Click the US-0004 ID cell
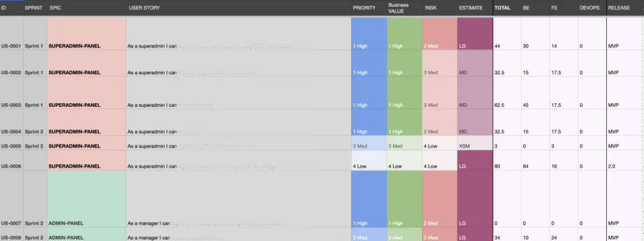Image resolution: width=644 pixels, height=241 pixels. coord(11,123)
